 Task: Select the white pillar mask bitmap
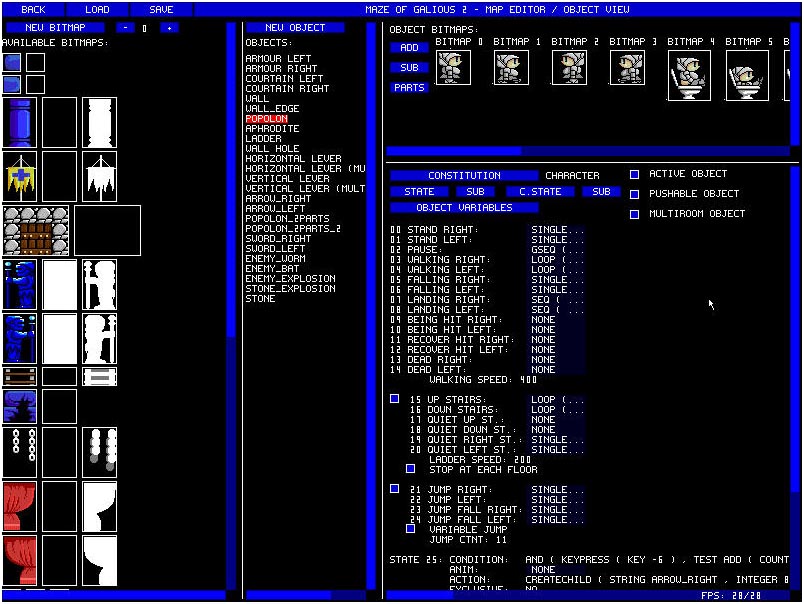coord(99,123)
